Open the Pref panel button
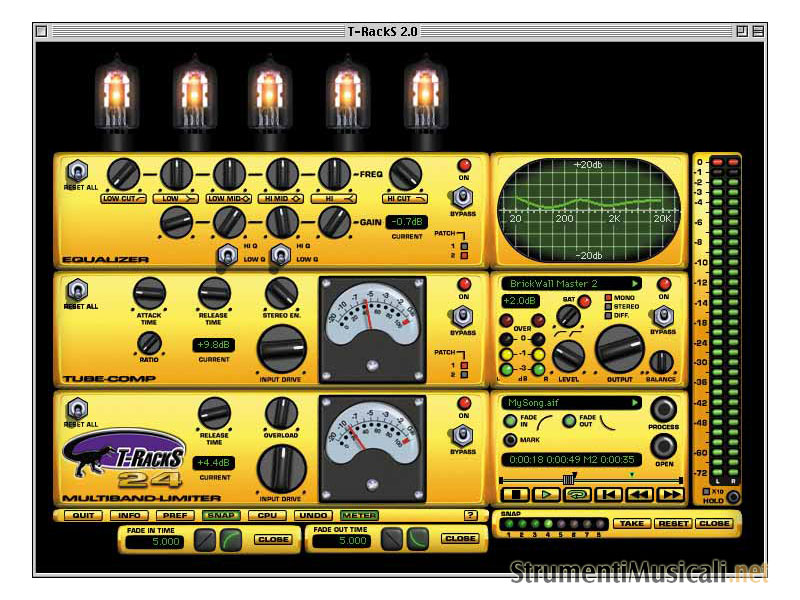 [174, 516]
